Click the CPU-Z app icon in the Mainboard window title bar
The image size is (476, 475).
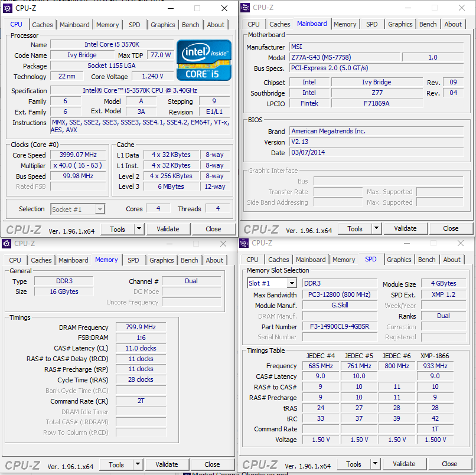[x=245, y=8]
